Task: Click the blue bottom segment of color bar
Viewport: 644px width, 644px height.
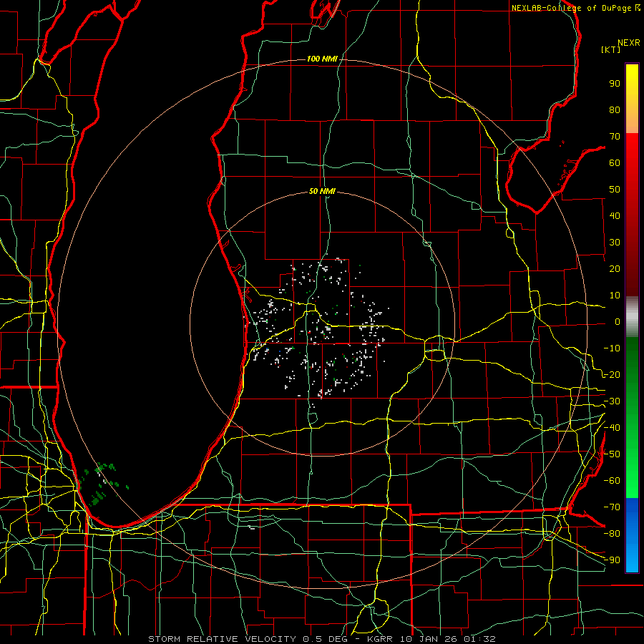Action: click(x=632, y=535)
